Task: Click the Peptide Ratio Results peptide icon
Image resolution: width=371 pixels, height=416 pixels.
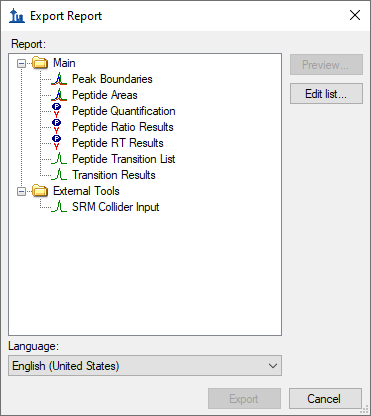Action: coord(57,127)
